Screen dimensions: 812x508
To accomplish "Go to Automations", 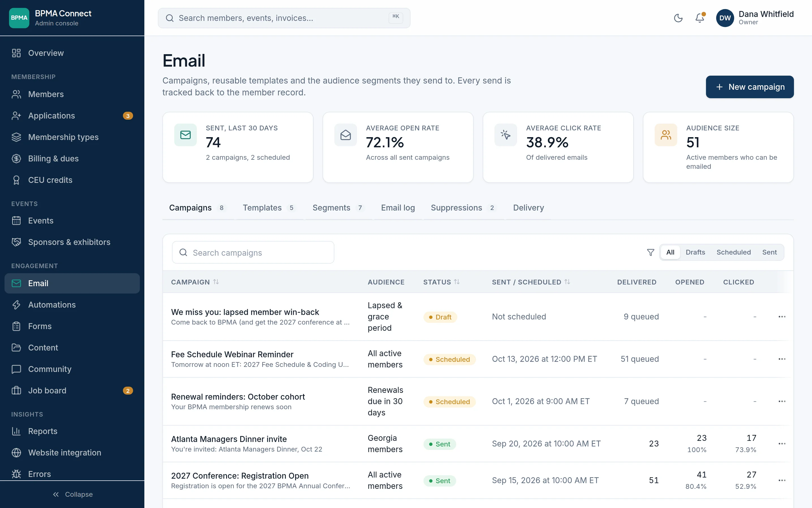I will 72,305.
